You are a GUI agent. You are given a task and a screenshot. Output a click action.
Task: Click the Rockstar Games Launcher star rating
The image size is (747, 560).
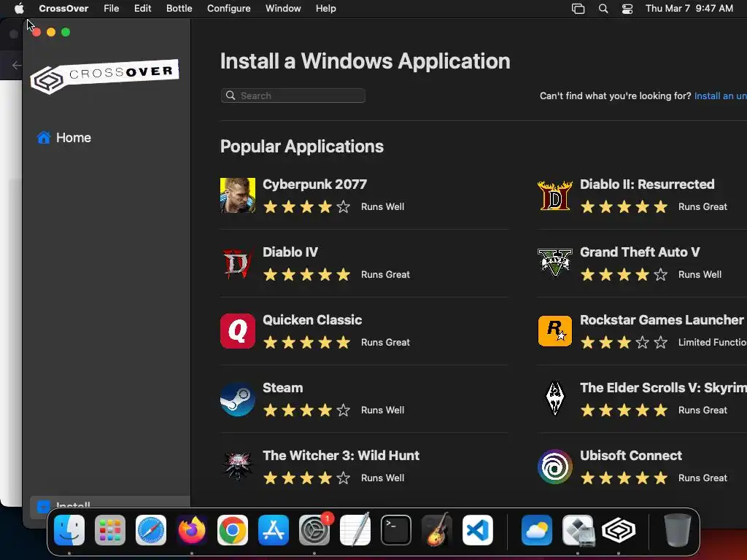click(x=624, y=343)
